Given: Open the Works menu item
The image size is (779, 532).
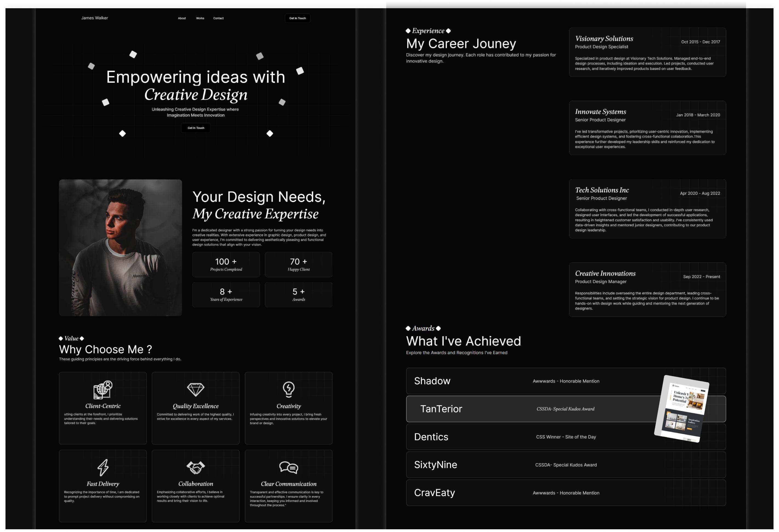Looking at the screenshot, I should tap(200, 18).
